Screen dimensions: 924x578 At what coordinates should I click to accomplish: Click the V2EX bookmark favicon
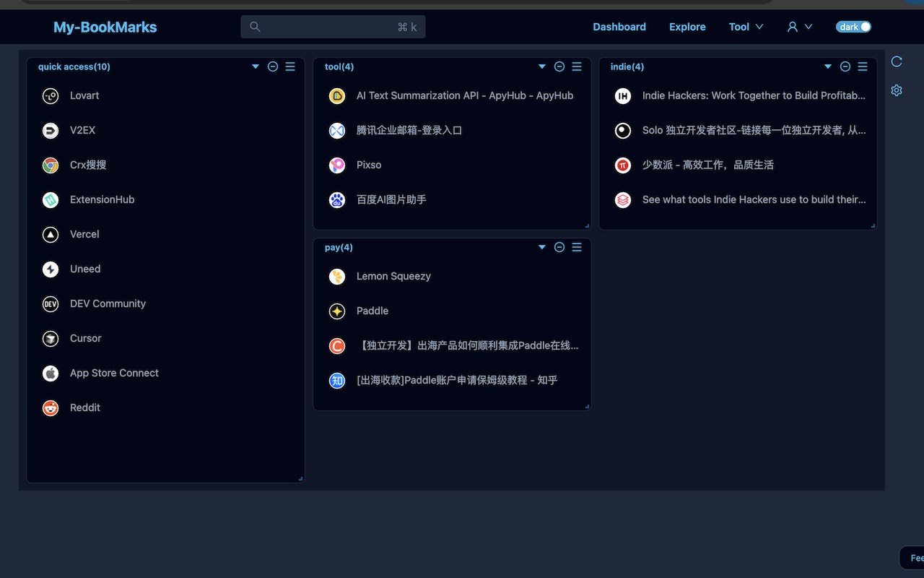(51, 130)
